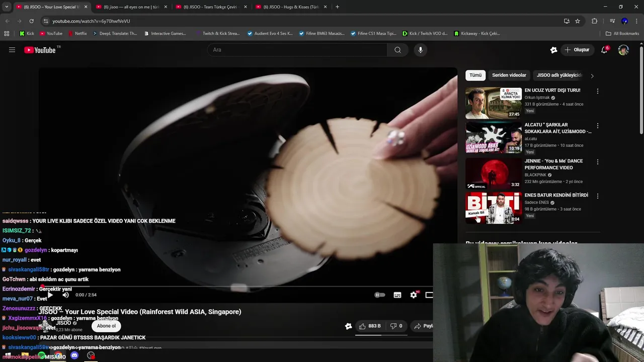View site information icon in address bar

[46, 21]
